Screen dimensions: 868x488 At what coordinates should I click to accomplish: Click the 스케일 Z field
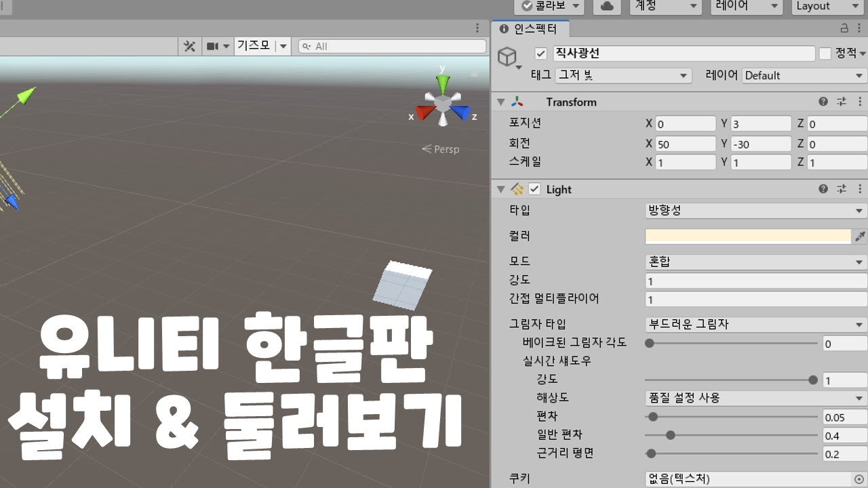837,163
